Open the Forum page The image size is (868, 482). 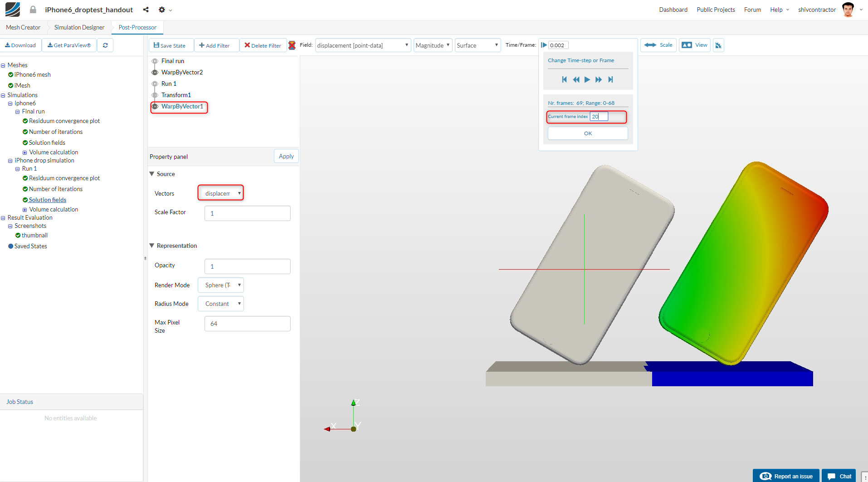752,10
